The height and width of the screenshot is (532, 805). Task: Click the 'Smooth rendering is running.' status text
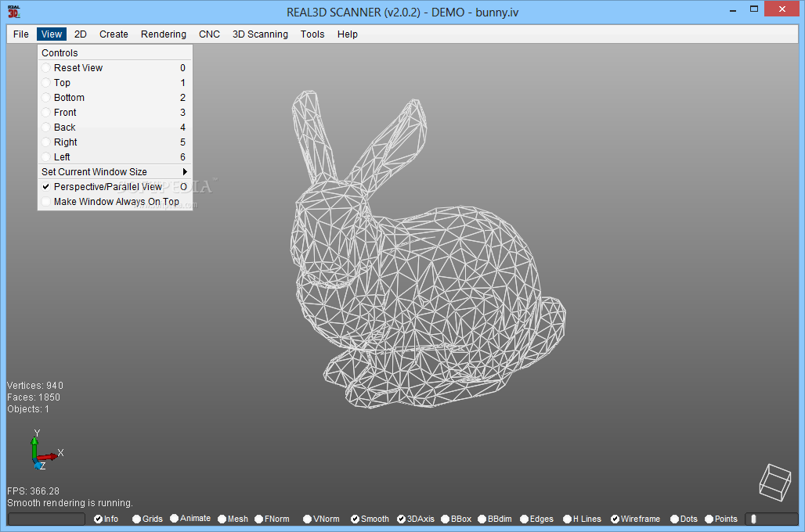pos(70,503)
